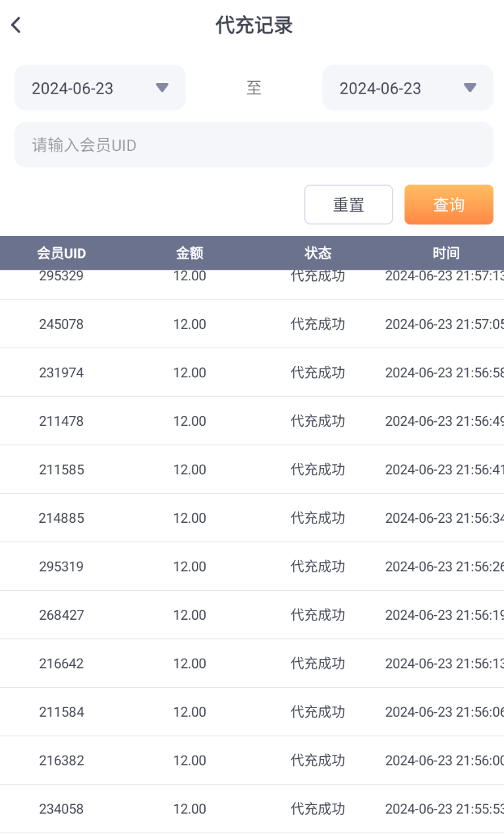504x836 pixels.
Task: Click the end date triangle arrow
Action: coord(470,88)
